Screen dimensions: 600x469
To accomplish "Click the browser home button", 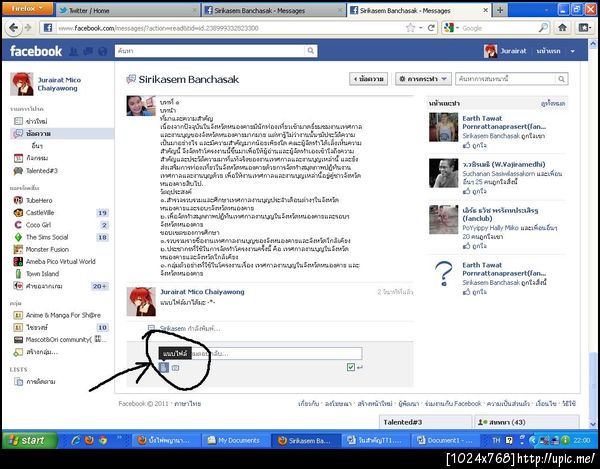I will point(562,28).
